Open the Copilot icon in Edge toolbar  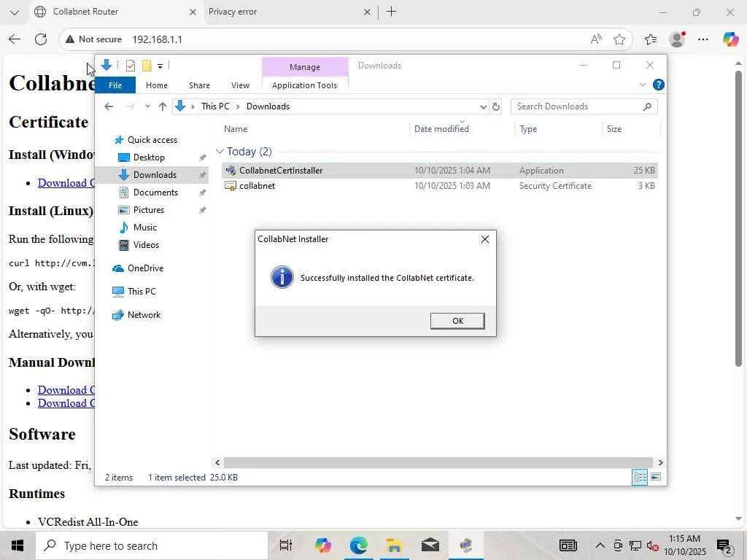(x=730, y=39)
